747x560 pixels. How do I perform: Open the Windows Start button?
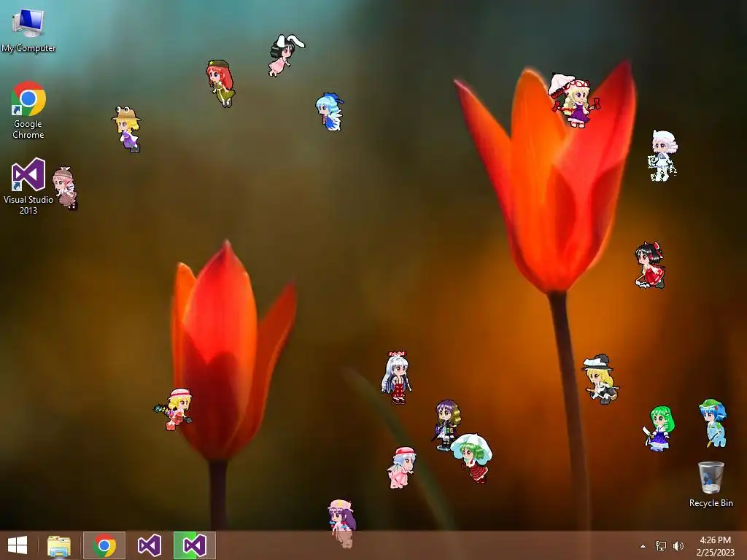[18, 545]
